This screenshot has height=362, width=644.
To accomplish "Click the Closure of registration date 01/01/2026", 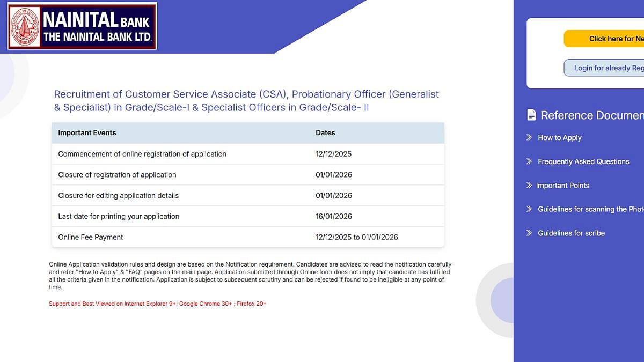I will [333, 174].
